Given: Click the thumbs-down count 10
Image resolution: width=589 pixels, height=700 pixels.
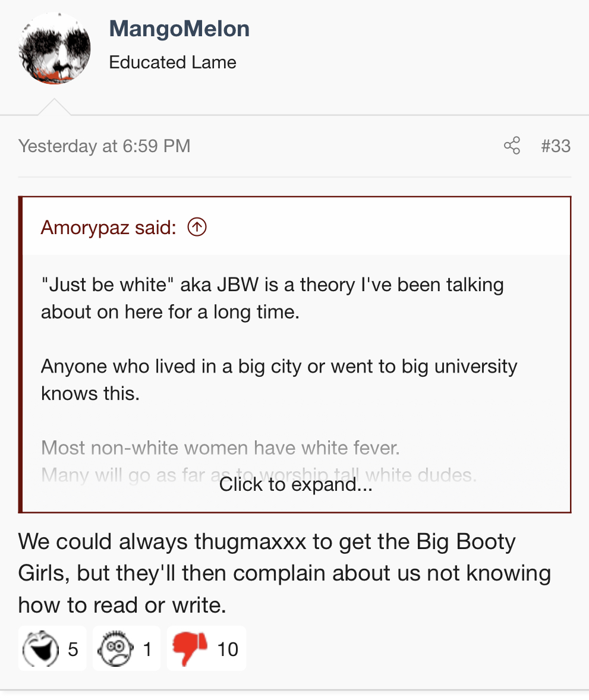Looking at the screenshot, I should pos(227,649).
